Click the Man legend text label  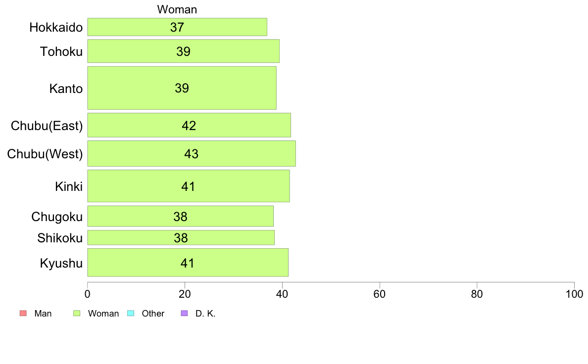(x=43, y=314)
